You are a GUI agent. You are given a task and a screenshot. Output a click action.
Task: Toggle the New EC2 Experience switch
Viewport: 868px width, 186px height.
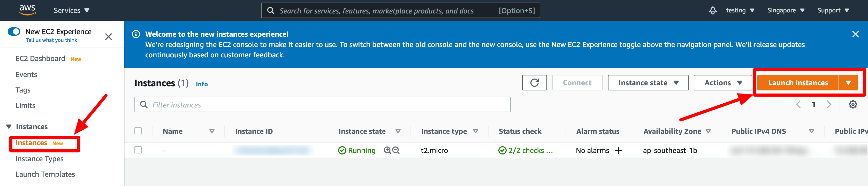pyautogui.click(x=14, y=32)
